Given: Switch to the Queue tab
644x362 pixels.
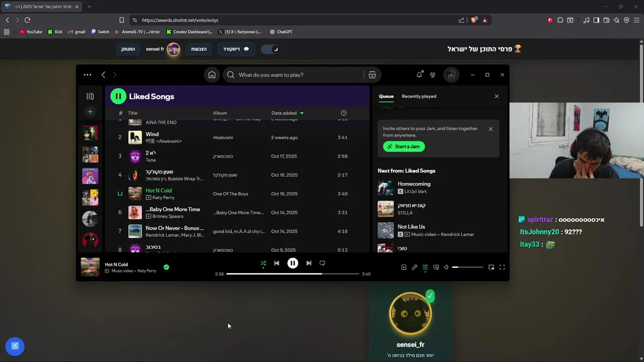Looking at the screenshot, I should [386, 96].
